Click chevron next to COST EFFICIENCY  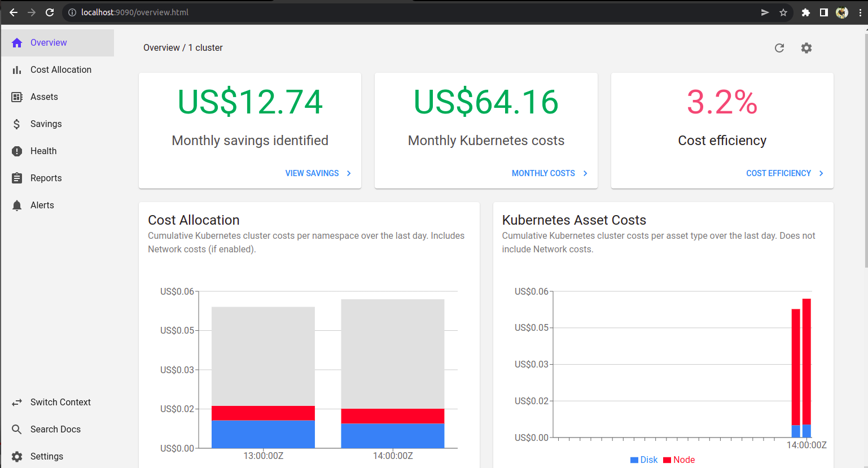pyautogui.click(x=821, y=173)
